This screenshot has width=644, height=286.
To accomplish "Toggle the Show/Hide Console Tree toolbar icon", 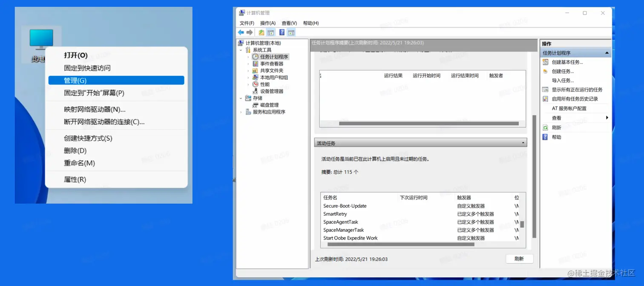I will [x=270, y=32].
